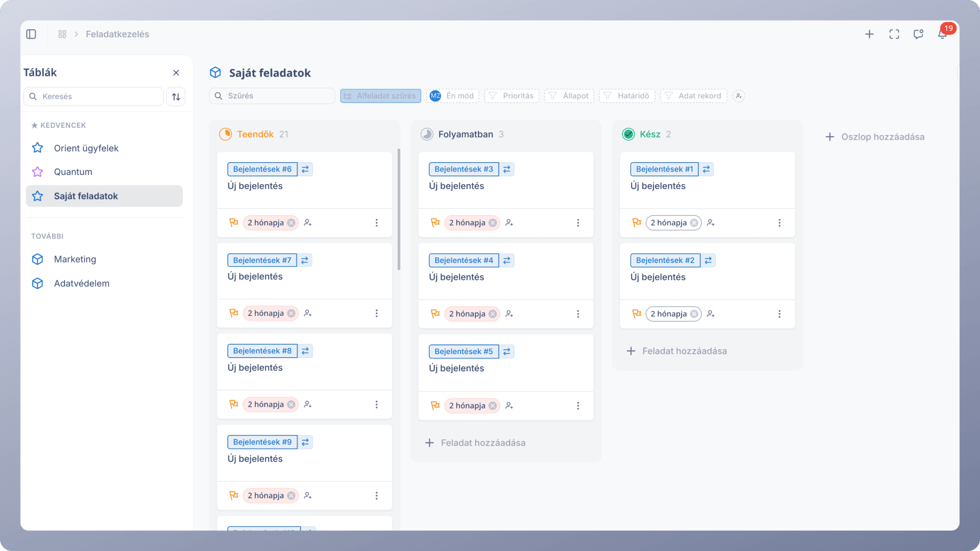Assign user on Bejelentések #6 card
The image size is (980, 551).
tap(308, 223)
